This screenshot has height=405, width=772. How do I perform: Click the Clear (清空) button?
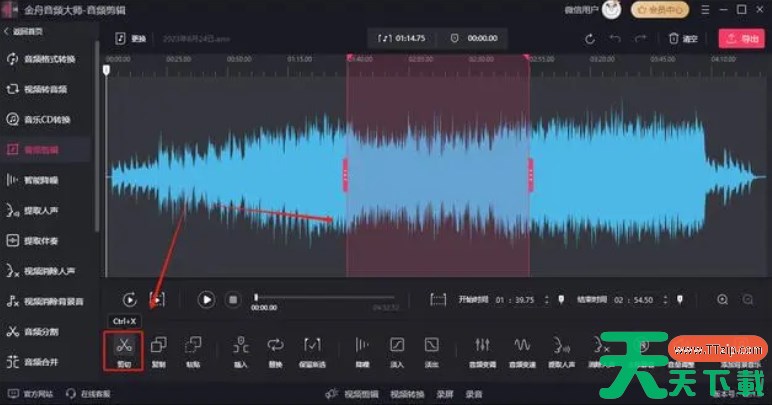(682, 39)
